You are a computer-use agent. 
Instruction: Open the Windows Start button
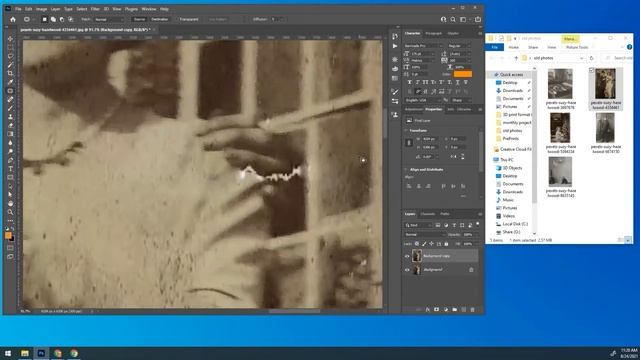[8, 353]
